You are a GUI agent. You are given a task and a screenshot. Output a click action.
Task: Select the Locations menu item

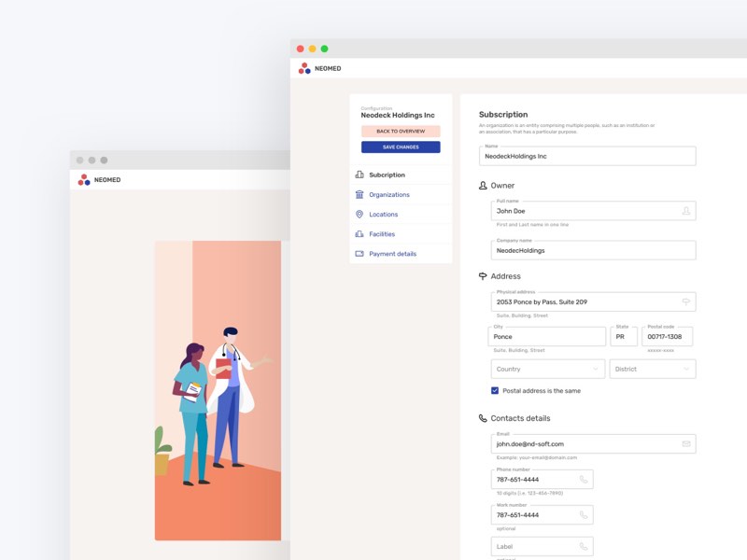pyautogui.click(x=383, y=214)
